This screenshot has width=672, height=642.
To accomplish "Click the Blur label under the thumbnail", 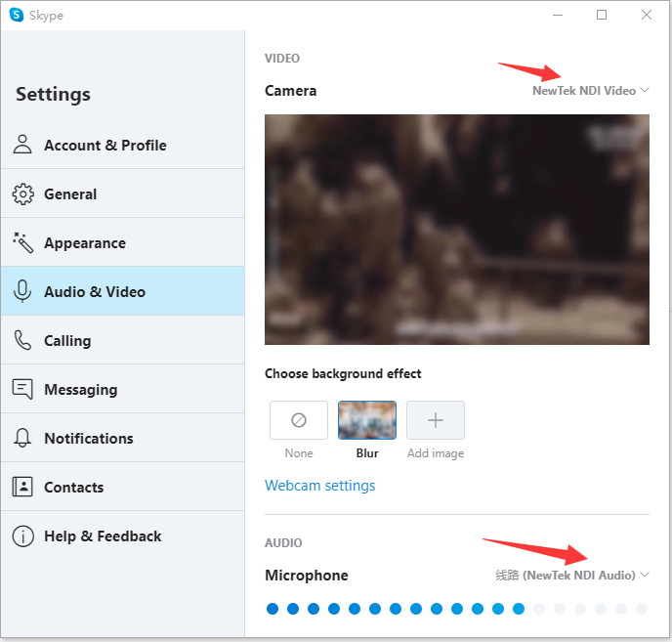I will 367,453.
